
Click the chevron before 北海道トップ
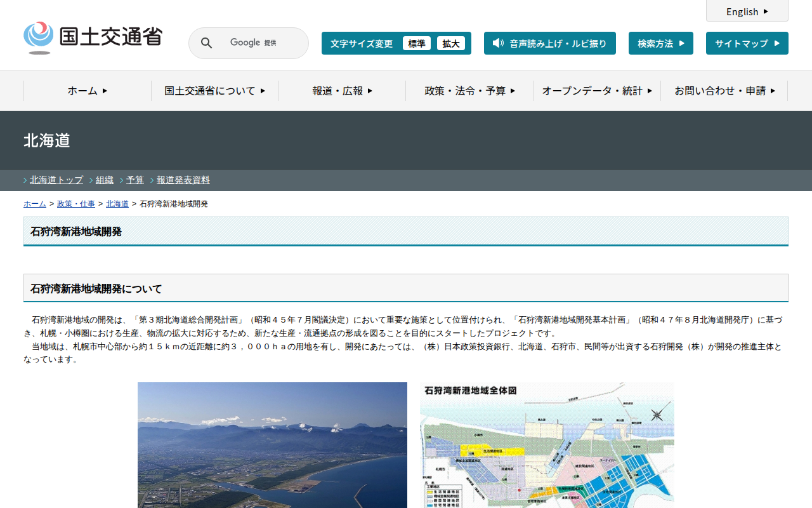click(x=25, y=180)
